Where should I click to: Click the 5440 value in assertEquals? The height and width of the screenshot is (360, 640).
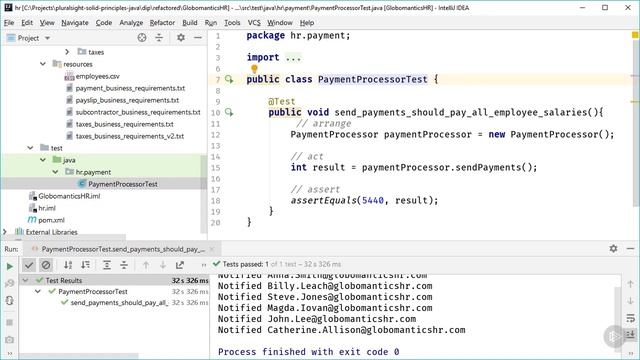(373, 200)
